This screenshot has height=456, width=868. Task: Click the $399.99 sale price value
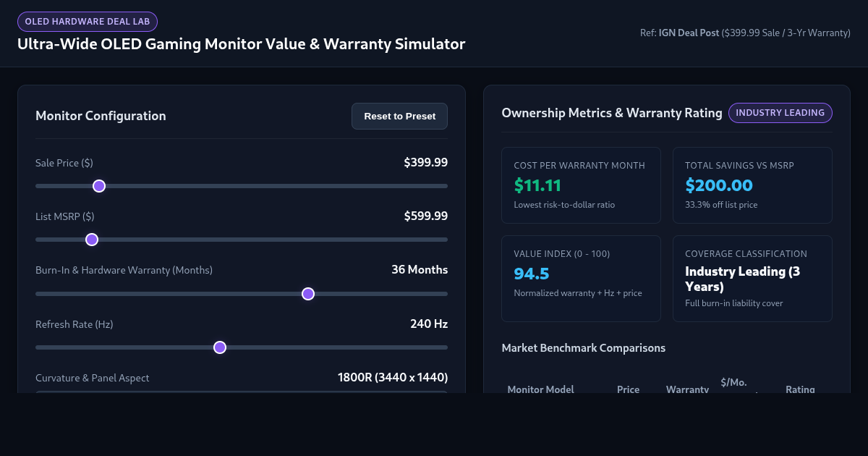[426, 162]
